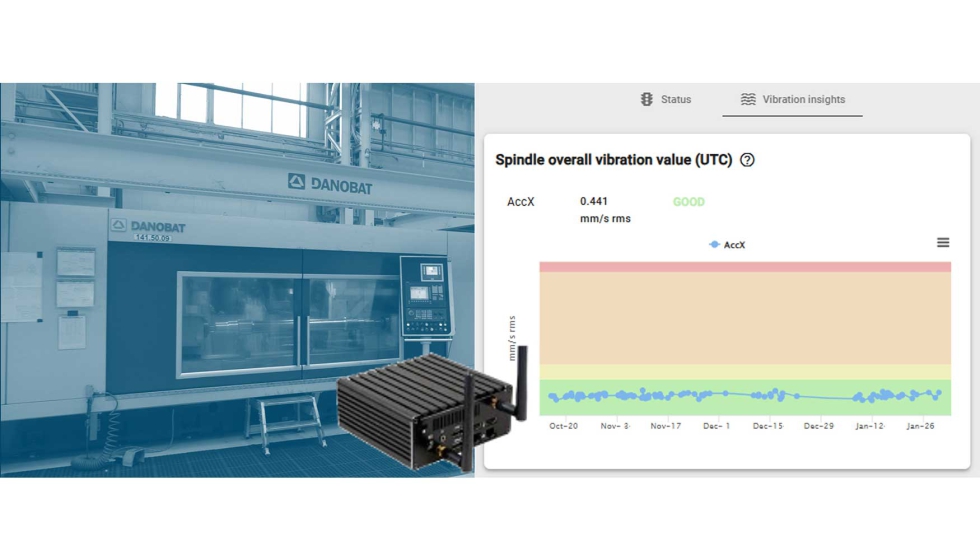Click the mm/s rms y-axis label
The height and width of the screenshot is (560, 980).
[x=512, y=338]
